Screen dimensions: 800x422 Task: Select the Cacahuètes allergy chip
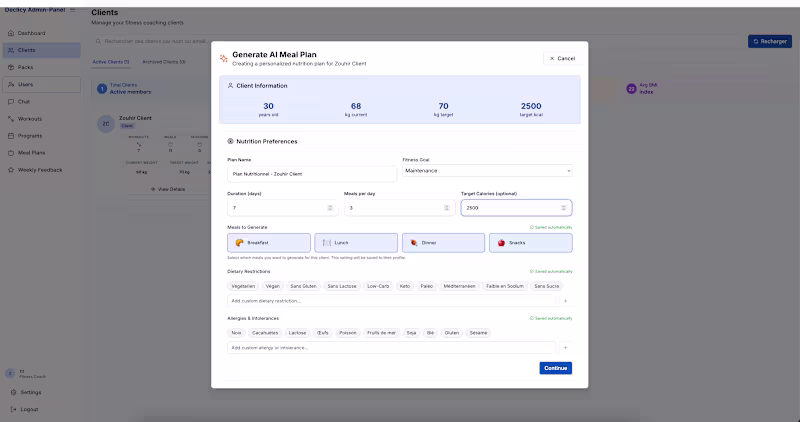click(x=265, y=333)
